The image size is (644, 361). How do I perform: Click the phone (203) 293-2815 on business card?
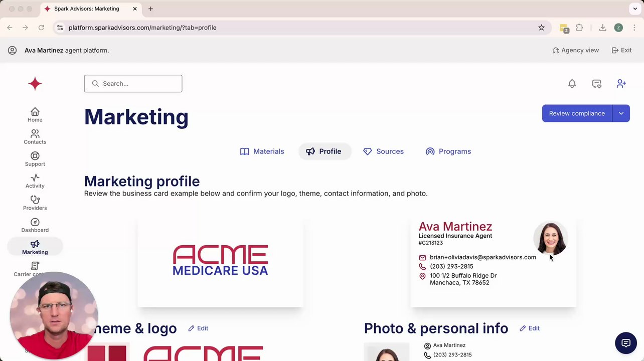pyautogui.click(x=451, y=266)
